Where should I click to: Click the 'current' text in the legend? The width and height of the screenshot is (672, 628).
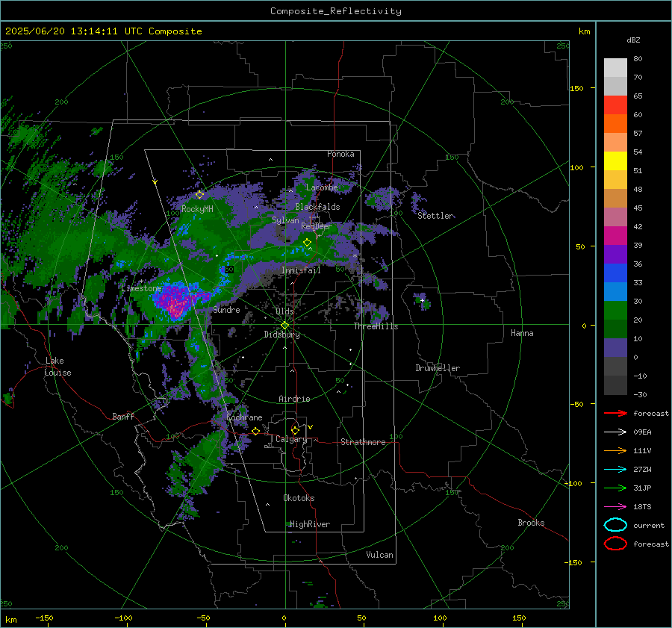pos(649,526)
